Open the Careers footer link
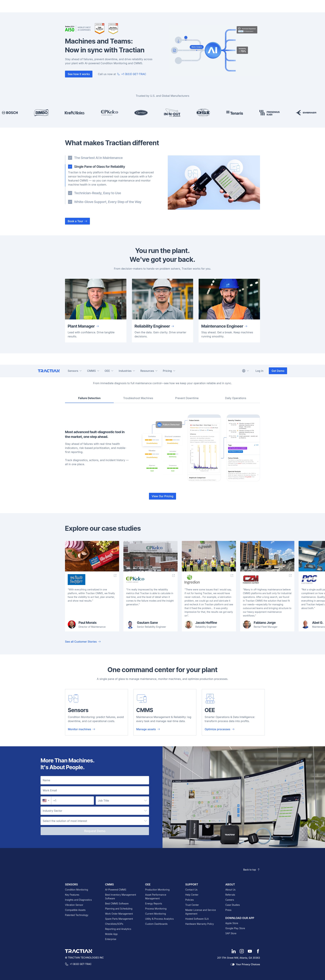 click(x=230, y=900)
